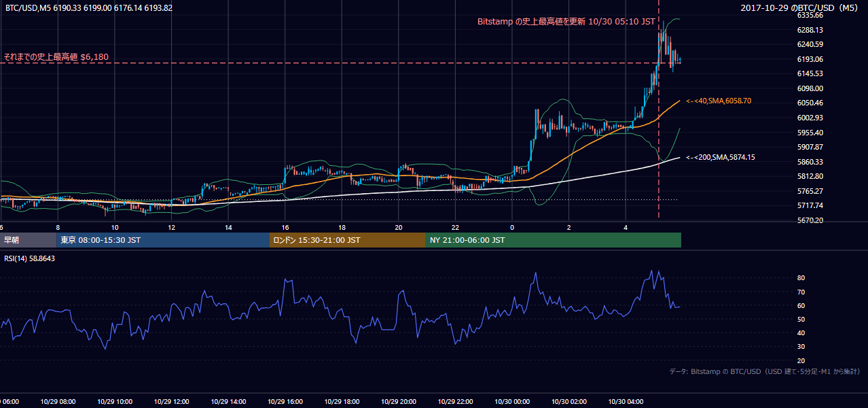868x408 pixels.
Task: Click the 6288.13 price axis label
Action: [810, 30]
